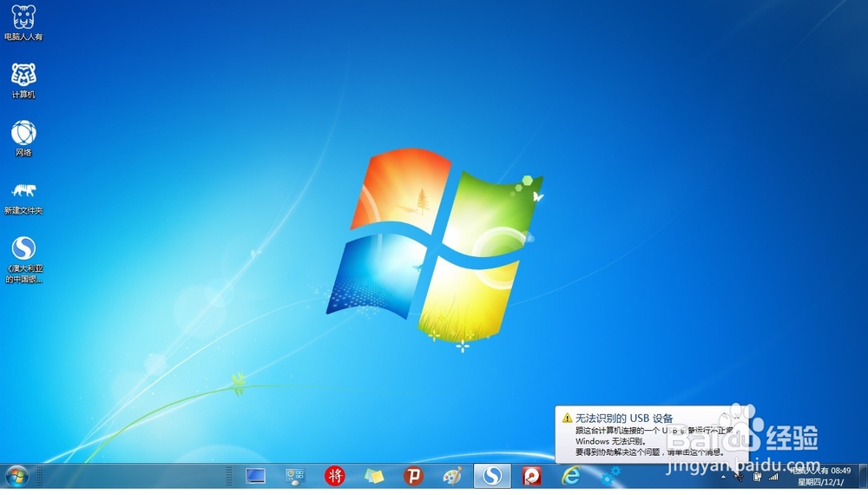Image resolution: width=868 pixels, height=495 pixels.
Task: Open the blue gears icon in taskbar
Action: click(x=610, y=476)
